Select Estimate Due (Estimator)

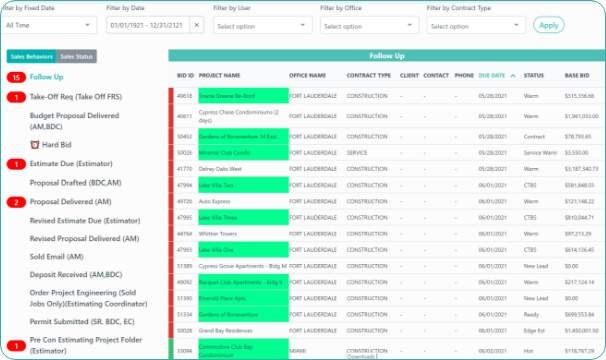click(71, 164)
